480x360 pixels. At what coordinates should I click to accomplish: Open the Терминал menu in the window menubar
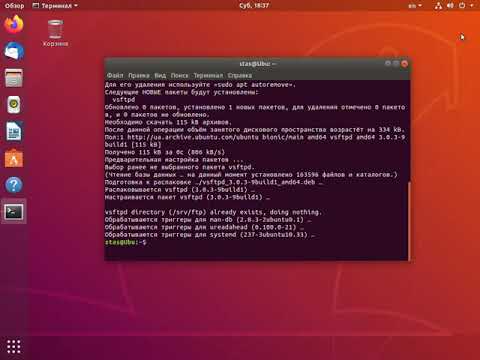coord(208,75)
